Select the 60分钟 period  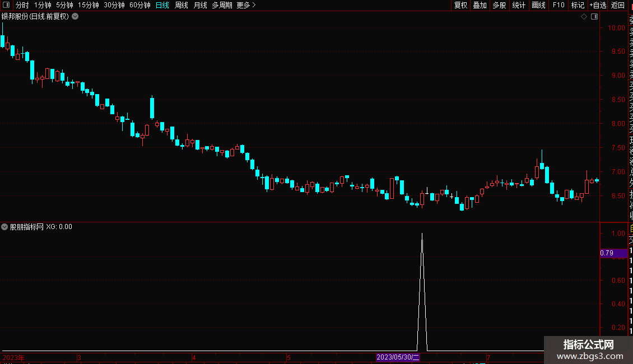pyautogui.click(x=140, y=5)
